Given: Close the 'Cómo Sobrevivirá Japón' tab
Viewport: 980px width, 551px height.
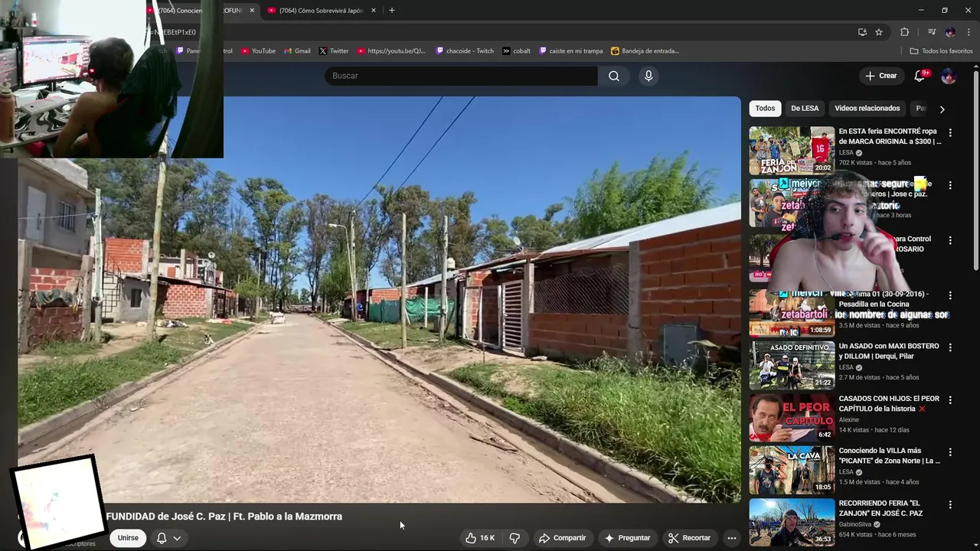Looking at the screenshot, I should pyautogui.click(x=374, y=11).
